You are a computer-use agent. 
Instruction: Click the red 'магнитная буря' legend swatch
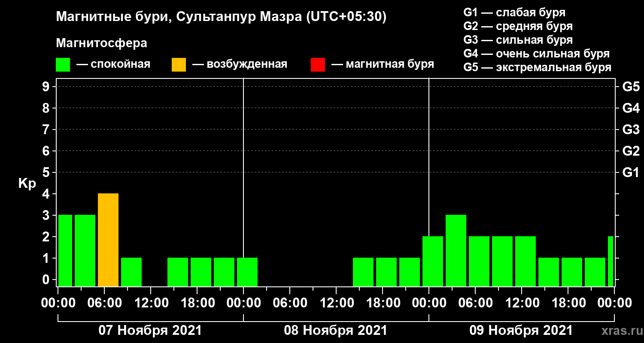[x=318, y=65]
